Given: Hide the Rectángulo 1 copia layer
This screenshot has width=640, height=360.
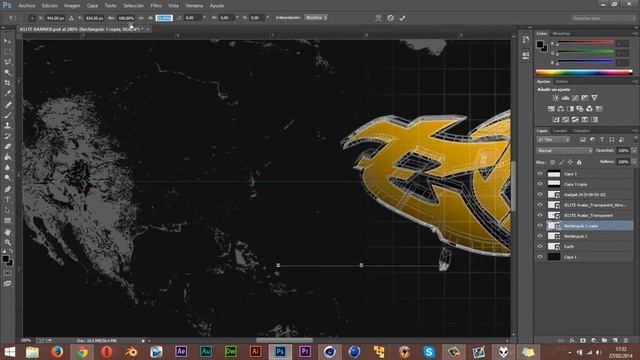Looking at the screenshot, I should [540, 226].
